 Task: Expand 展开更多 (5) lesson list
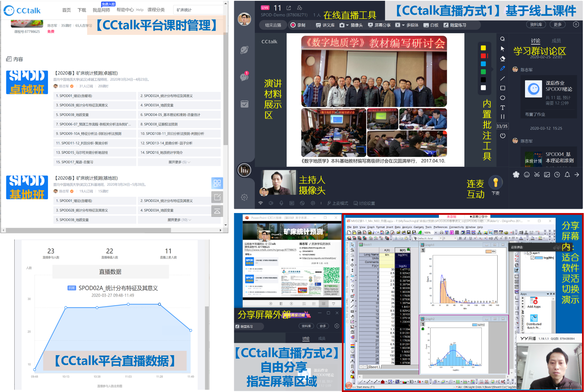[x=179, y=162]
